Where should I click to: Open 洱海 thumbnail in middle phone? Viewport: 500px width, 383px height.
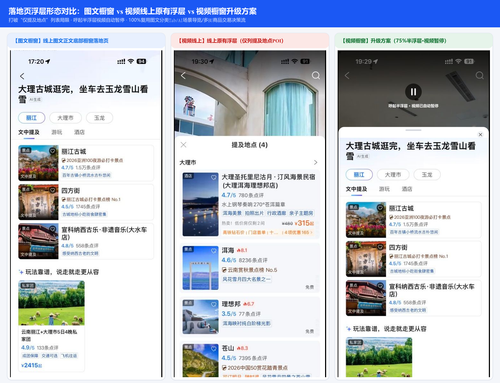click(201, 268)
